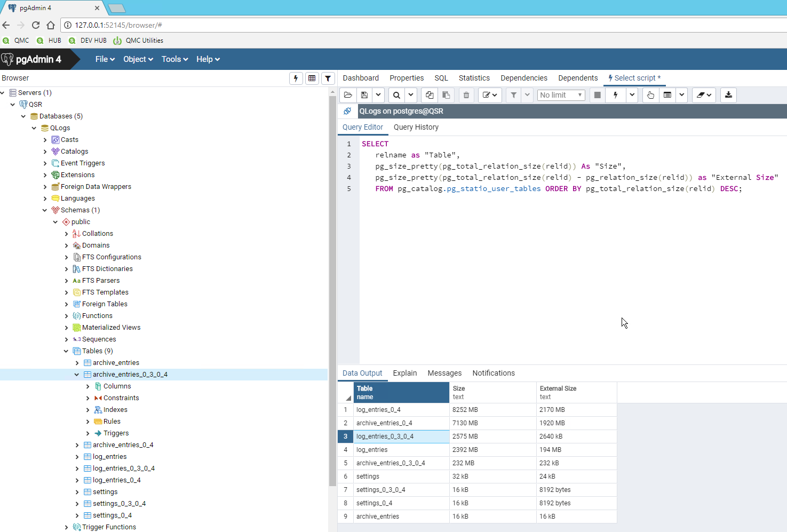
Task: Open the Find and Replace search icon
Action: point(395,95)
